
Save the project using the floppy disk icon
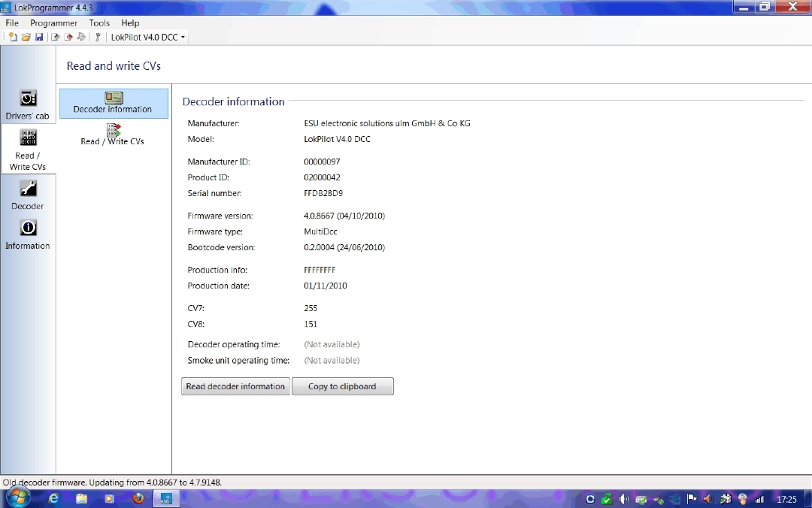[39, 38]
